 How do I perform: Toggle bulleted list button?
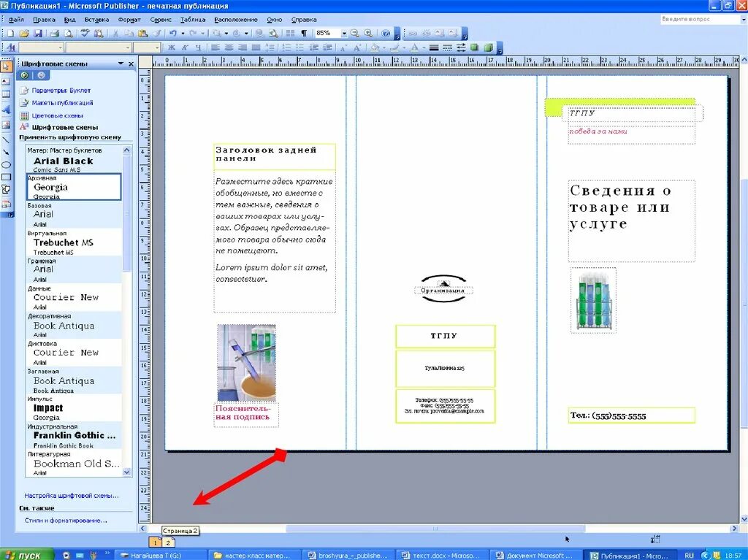300,47
